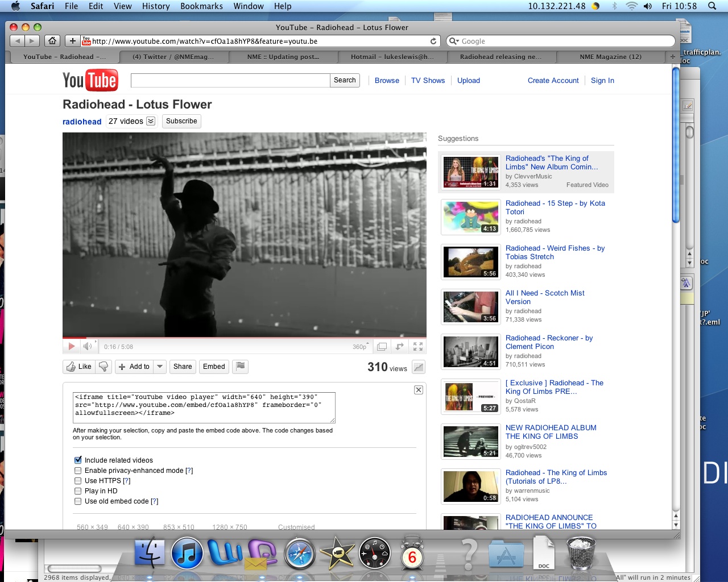Click the Subscribe button

(181, 121)
